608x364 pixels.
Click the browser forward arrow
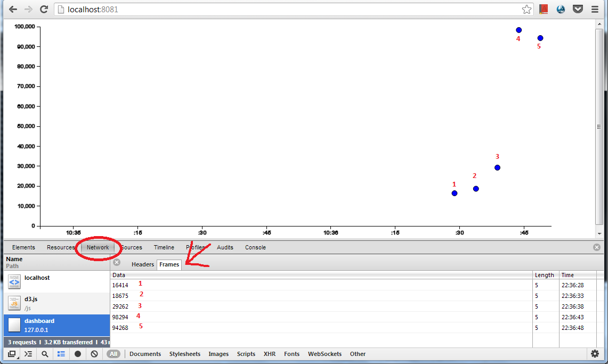28,9
